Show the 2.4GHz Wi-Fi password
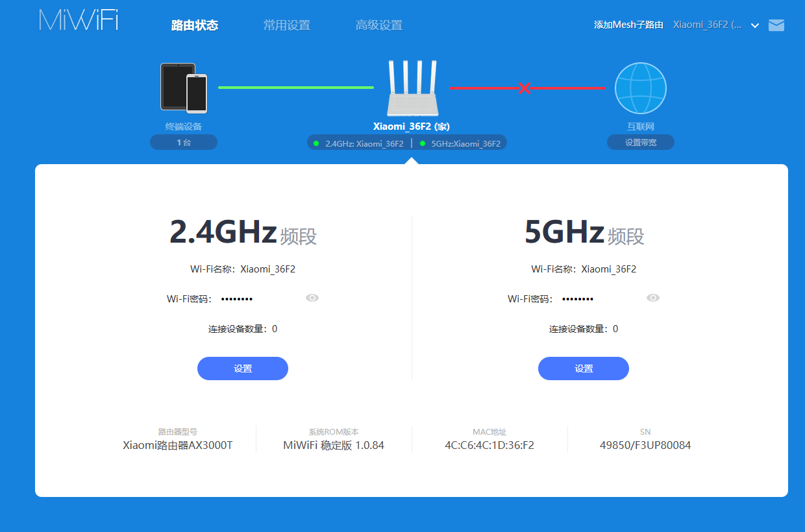 pyautogui.click(x=312, y=298)
